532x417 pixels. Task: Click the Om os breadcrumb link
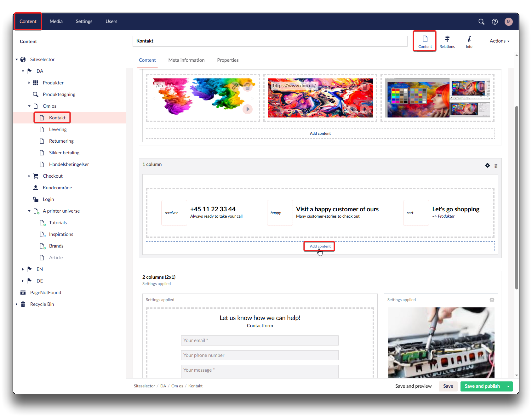177,386
